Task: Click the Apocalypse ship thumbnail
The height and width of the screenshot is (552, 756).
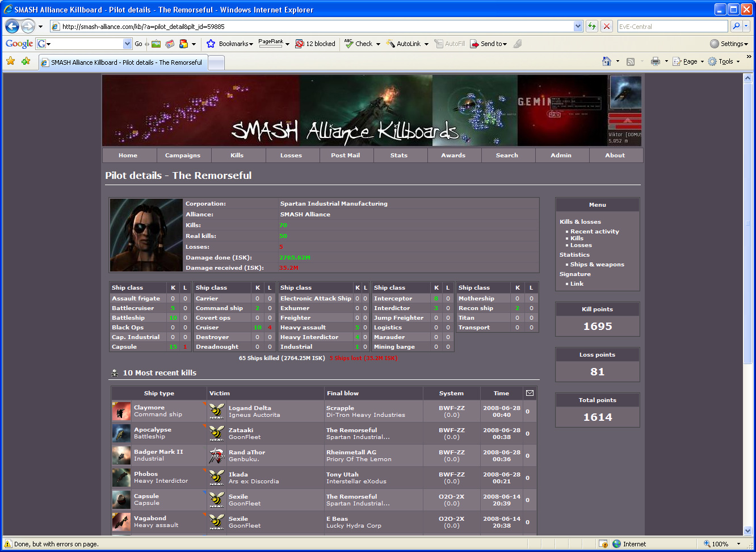Action: click(121, 433)
